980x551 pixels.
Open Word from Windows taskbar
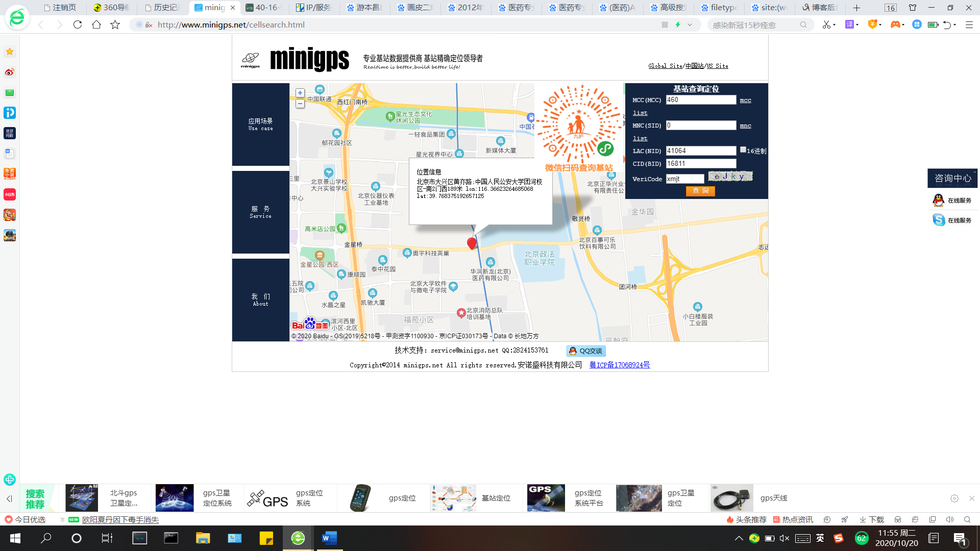click(x=329, y=538)
